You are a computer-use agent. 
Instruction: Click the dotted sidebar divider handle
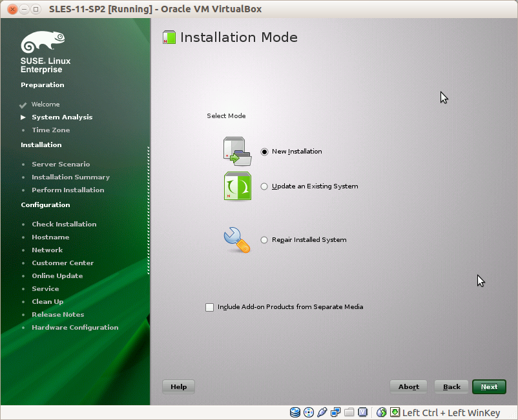(149, 210)
